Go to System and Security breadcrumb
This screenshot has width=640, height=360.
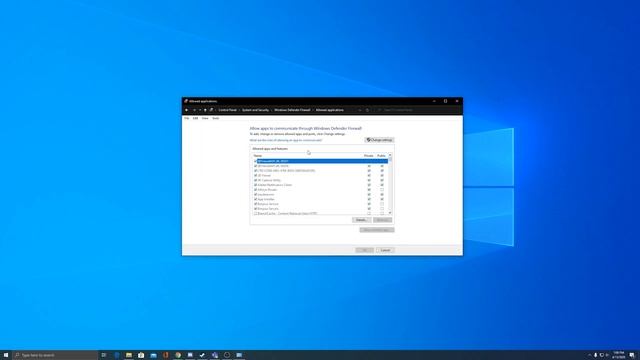point(256,110)
